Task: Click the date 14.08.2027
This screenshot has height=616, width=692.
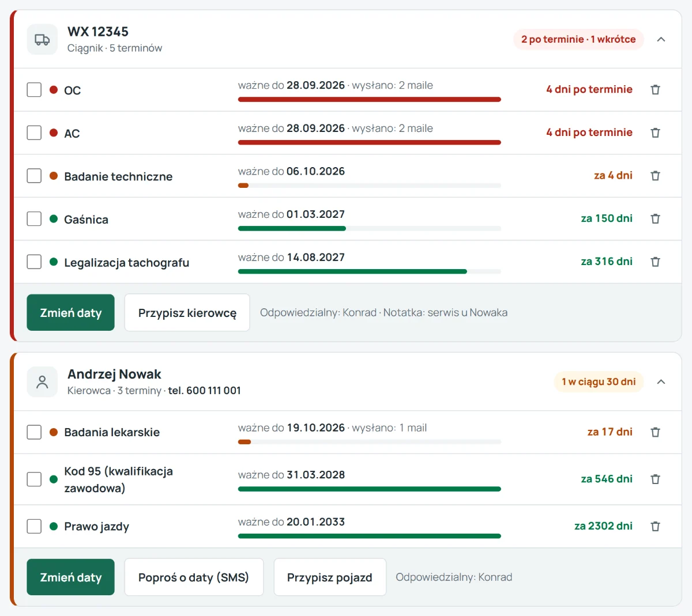Action: pos(315,258)
